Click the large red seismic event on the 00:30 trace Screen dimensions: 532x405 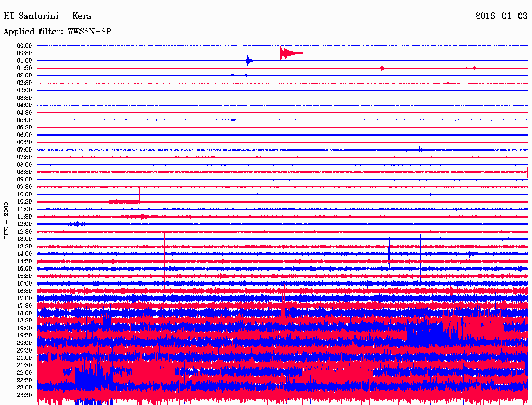coord(291,53)
